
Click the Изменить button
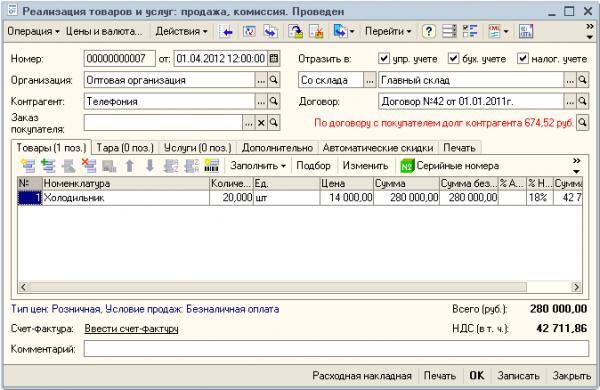pyautogui.click(x=365, y=166)
